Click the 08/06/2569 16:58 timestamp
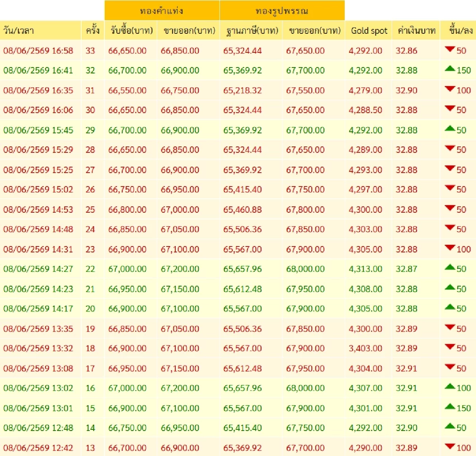The width and height of the screenshot is (476, 456). click(x=38, y=51)
